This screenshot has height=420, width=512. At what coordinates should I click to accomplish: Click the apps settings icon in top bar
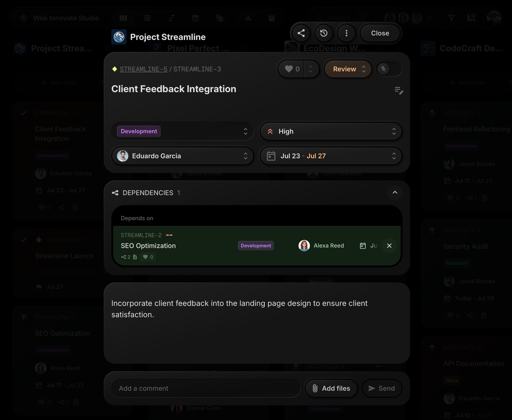click(471, 18)
